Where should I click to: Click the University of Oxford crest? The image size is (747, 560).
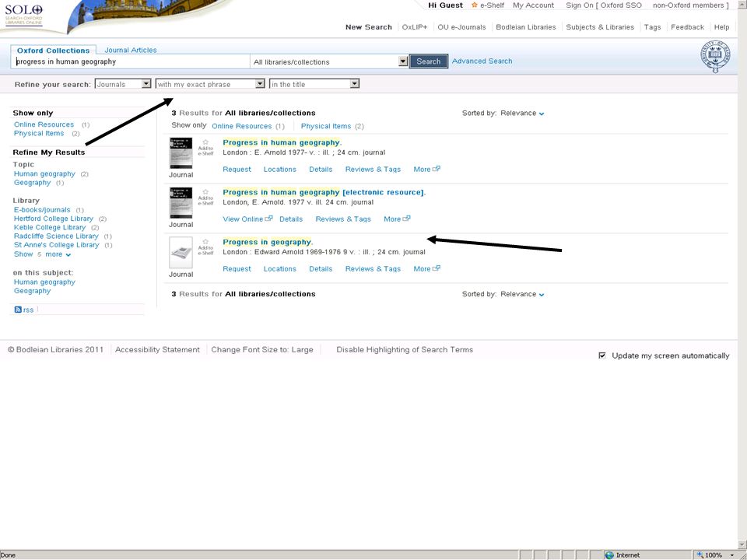click(715, 56)
